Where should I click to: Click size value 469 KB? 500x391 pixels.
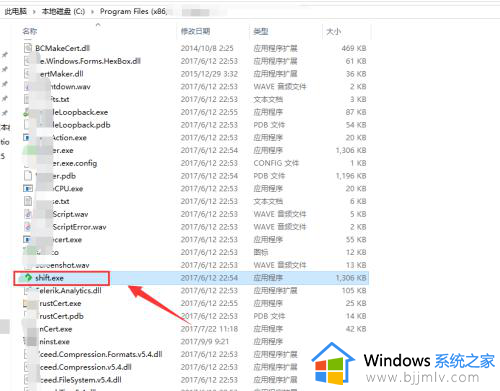coord(354,48)
